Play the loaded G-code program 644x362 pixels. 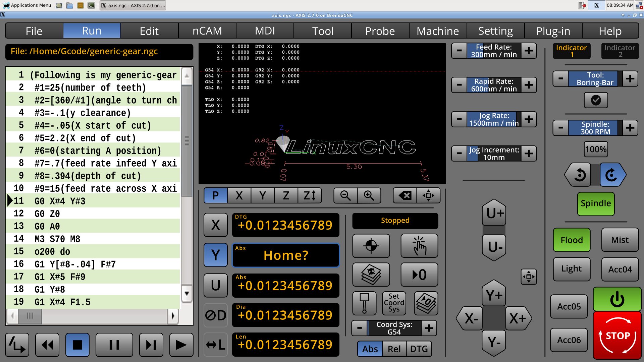[181, 345]
